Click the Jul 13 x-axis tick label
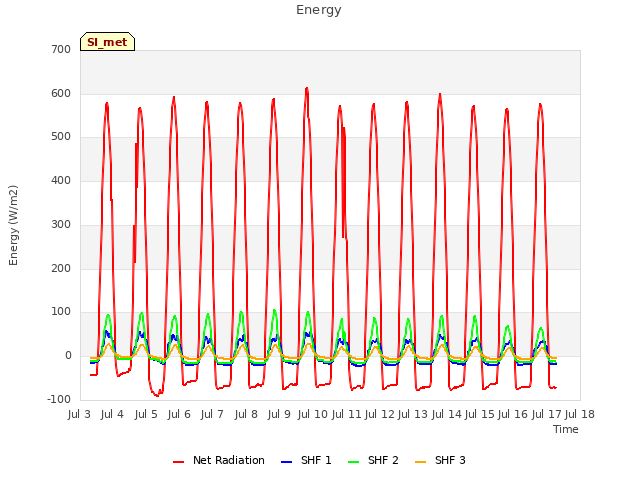 (413, 414)
